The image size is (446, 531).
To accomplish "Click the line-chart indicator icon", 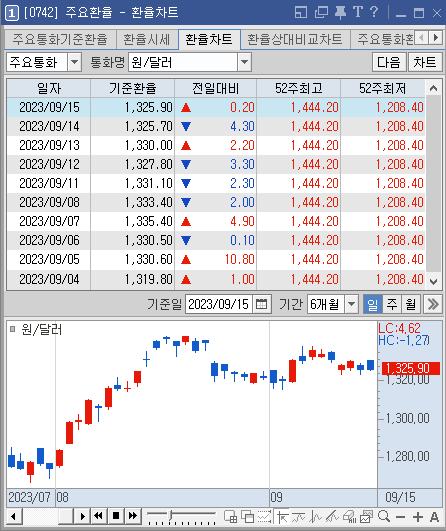I will pos(298,517).
